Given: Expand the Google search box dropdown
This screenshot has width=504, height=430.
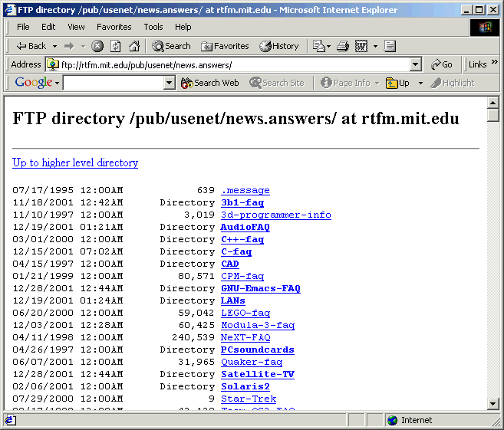Looking at the screenshot, I should [x=170, y=83].
